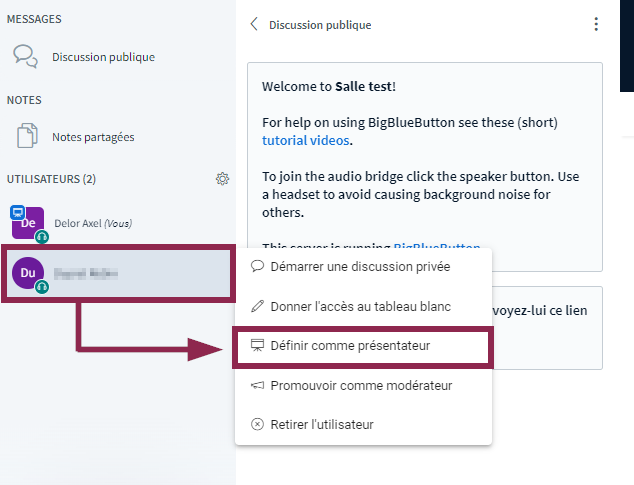
Task: Open Notes partagées in the sidebar
Action: pyautogui.click(x=93, y=137)
